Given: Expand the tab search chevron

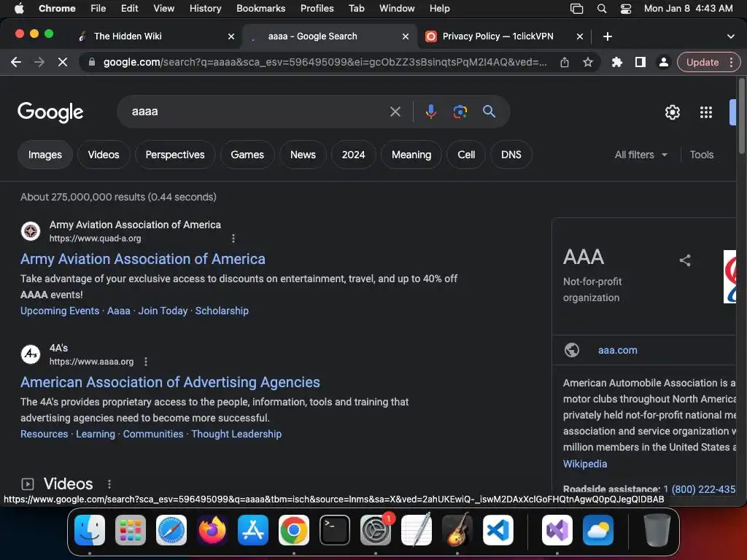Looking at the screenshot, I should (730, 36).
